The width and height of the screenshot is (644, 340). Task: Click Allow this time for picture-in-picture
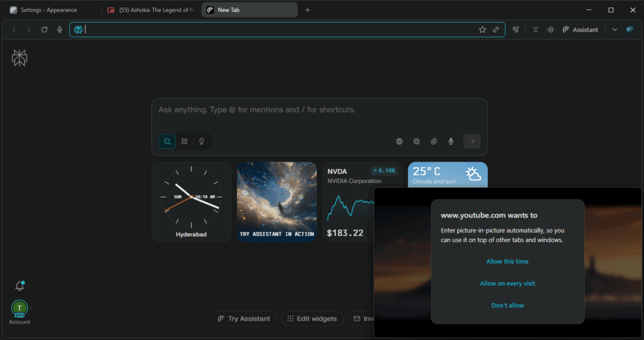pyautogui.click(x=508, y=261)
